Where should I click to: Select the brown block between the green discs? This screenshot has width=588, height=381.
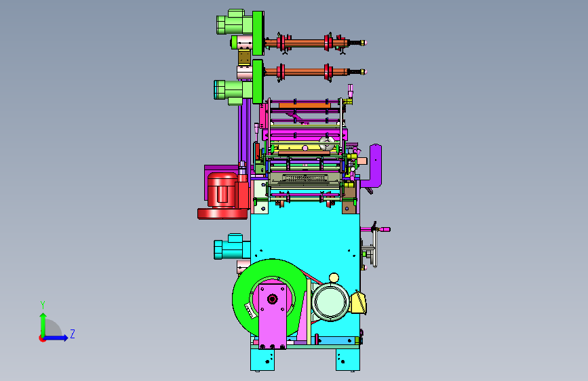click(x=245, y=58)
